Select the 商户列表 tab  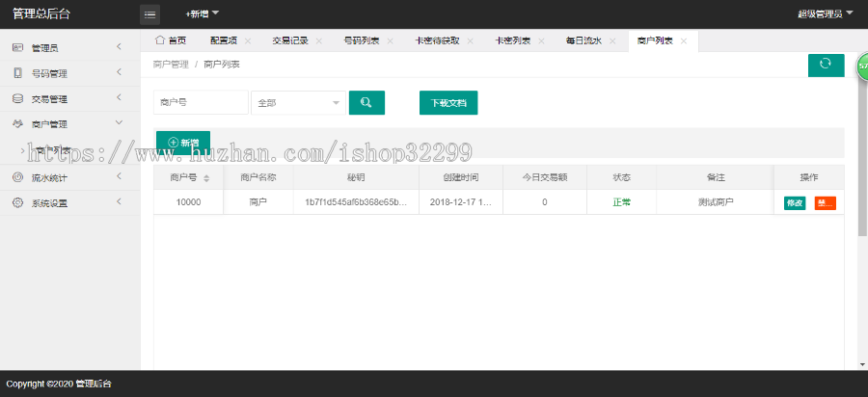(x=655, y=40)
